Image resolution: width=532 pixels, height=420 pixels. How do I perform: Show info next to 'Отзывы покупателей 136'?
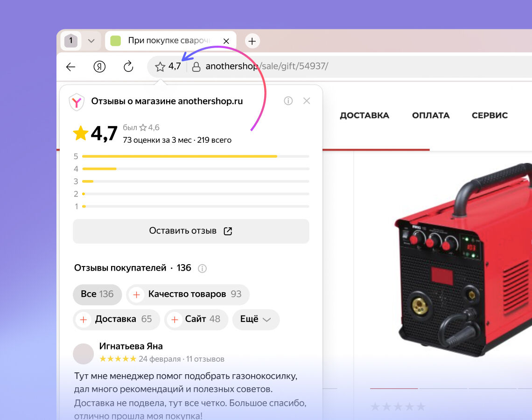(202, 269)
